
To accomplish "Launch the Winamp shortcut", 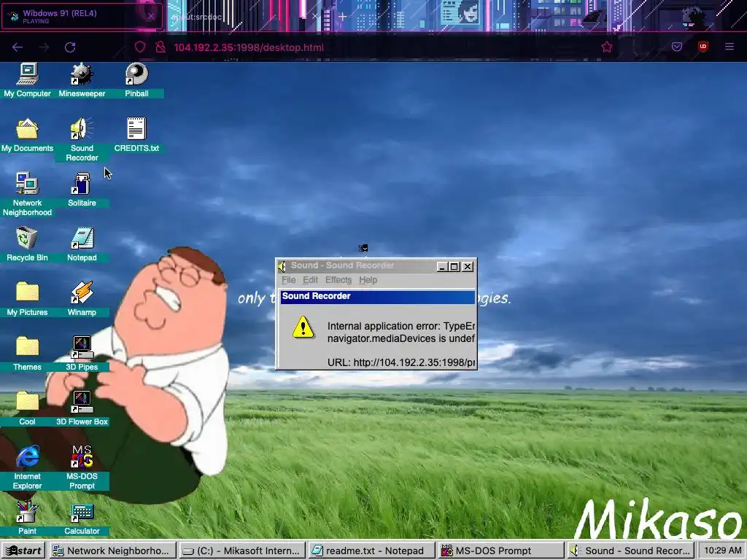I will [82, 299].
